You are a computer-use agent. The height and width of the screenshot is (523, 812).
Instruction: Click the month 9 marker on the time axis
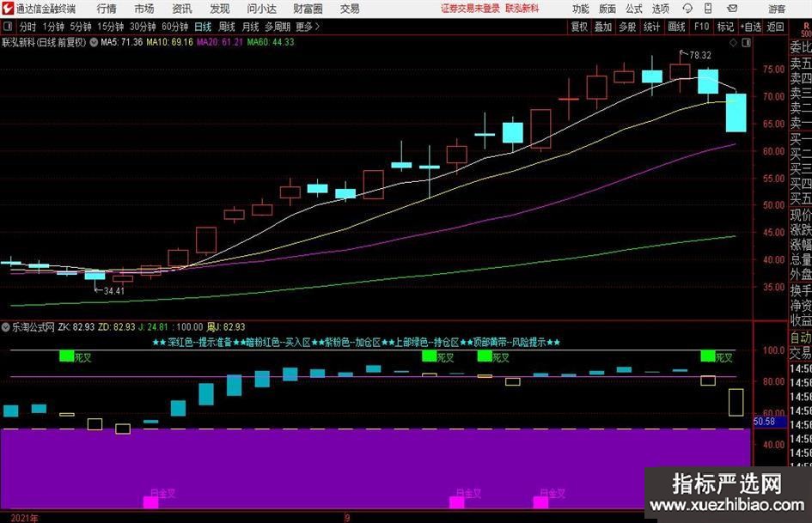click(x=347, y=518)
